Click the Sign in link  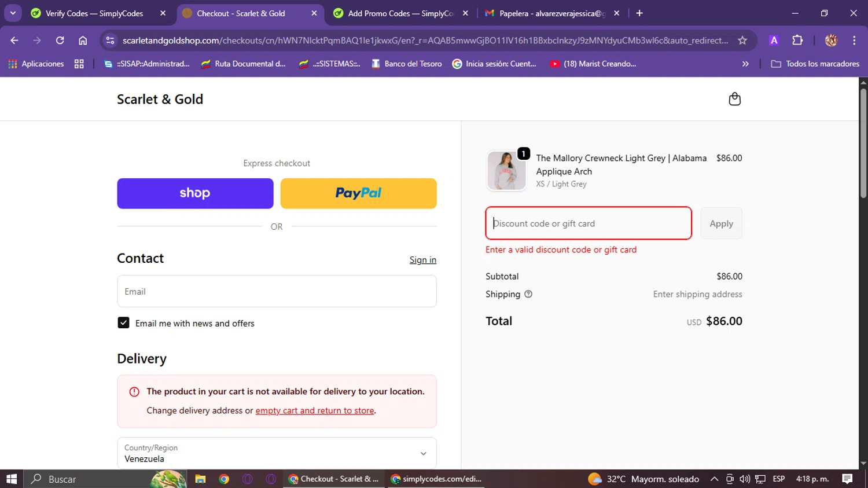pos(423,260)
